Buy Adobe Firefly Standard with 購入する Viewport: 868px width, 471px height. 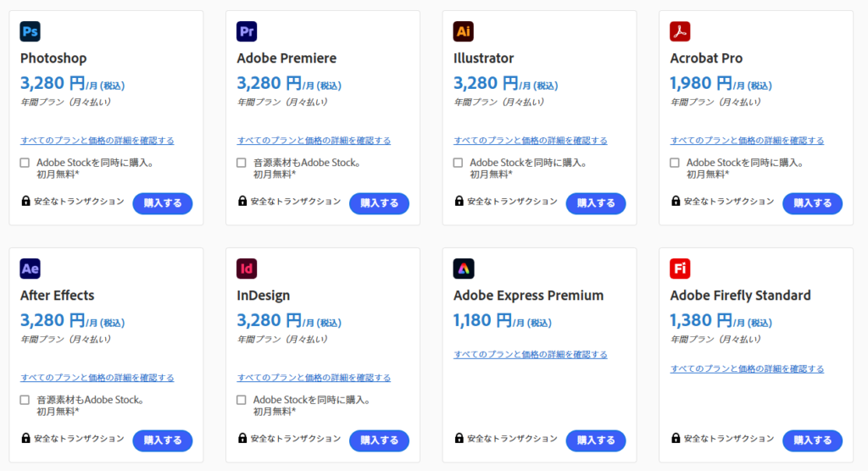[812, 441]
